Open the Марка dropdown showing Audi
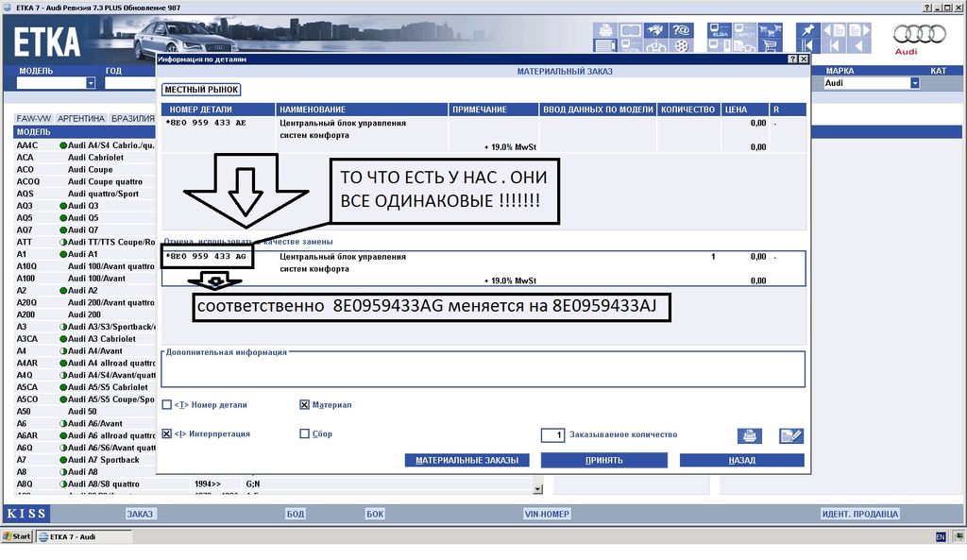Viewport: 967px width, 560px height. pos(914,83)
